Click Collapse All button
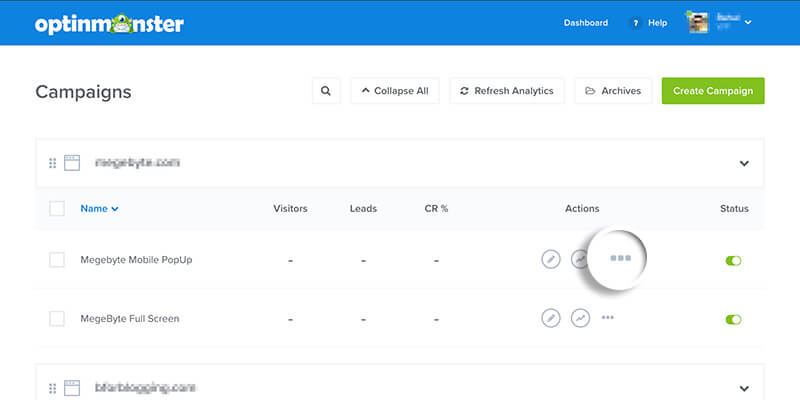 click(395, 91)
